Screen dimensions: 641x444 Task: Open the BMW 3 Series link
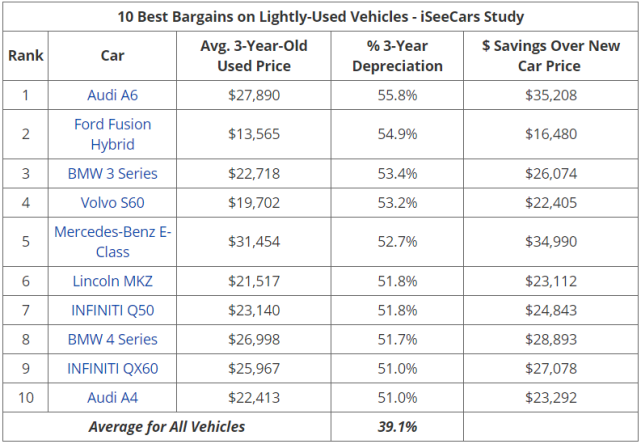click(x=112, y=172)
